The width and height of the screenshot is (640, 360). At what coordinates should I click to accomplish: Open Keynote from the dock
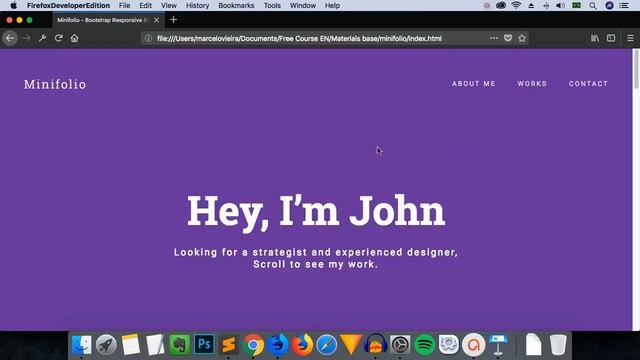(498, 345)
